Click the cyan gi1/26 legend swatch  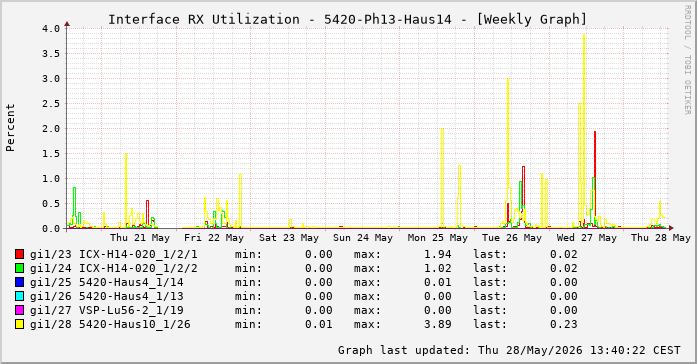[x=19, y=296]
